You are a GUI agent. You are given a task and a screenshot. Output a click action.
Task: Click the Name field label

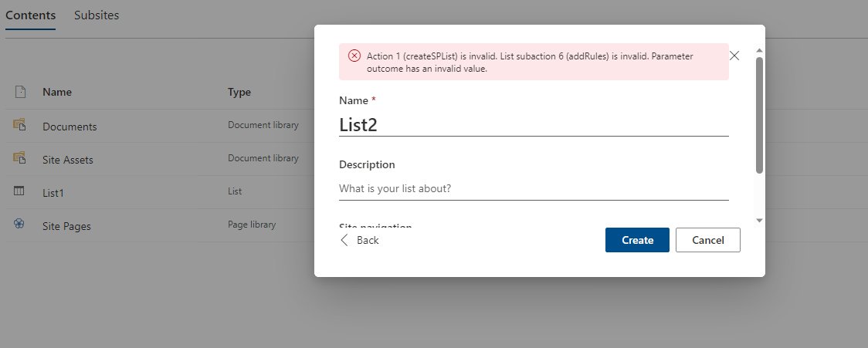tap(357, 100)
